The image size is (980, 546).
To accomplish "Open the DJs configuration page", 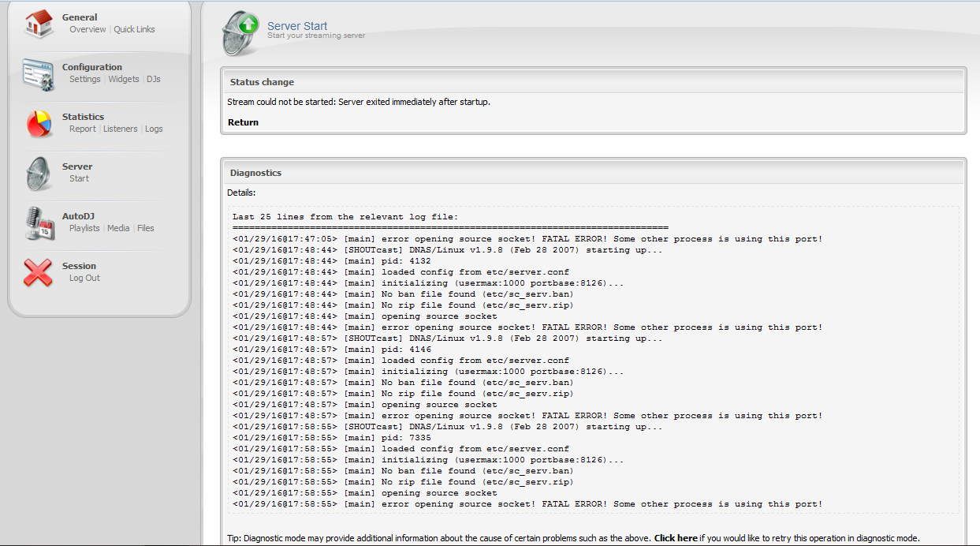I will 154,80.
